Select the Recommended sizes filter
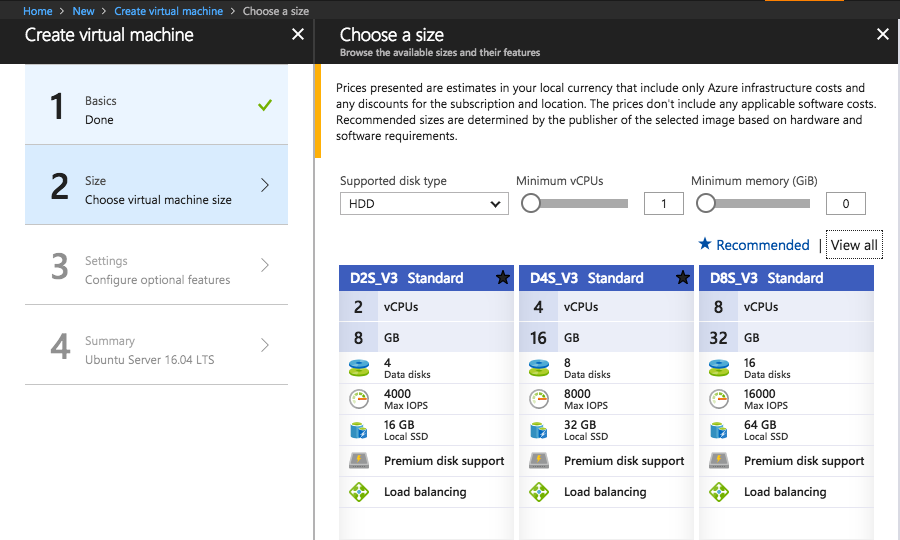900x540 pixels. pos(754,245)
